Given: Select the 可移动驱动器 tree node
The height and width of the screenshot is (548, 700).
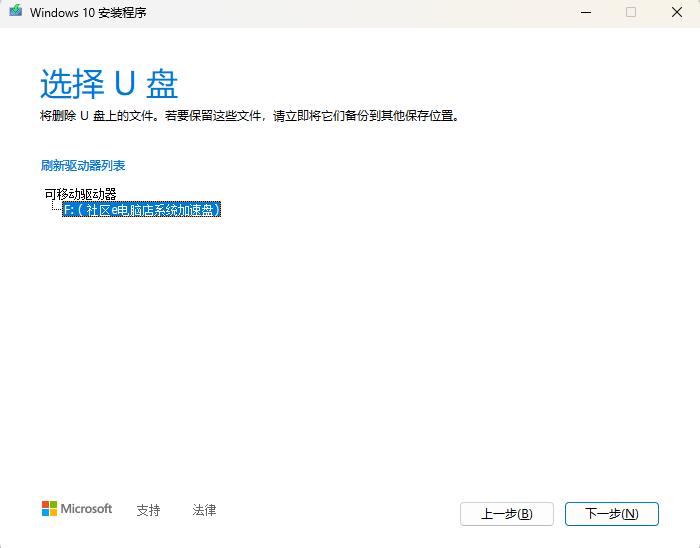Looking at the screenshot, I should click(80, 194).
